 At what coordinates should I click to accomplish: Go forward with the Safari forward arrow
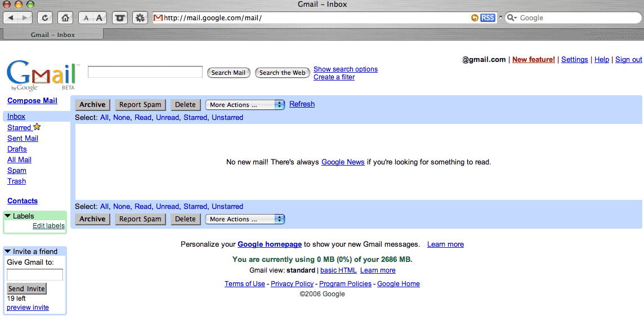pos(25,17)
